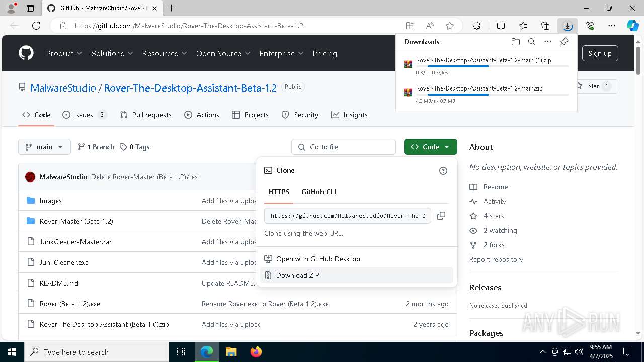The height and width of the screenshot is (362, 644).
Task: Open the downloads folder icon
Action: (x=515, y=42)
